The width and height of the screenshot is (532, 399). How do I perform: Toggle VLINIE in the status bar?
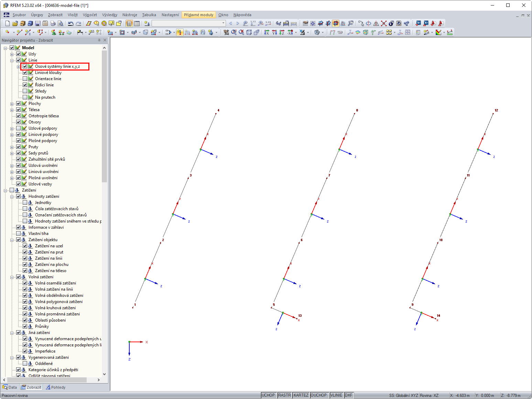(x=336, y=395)
